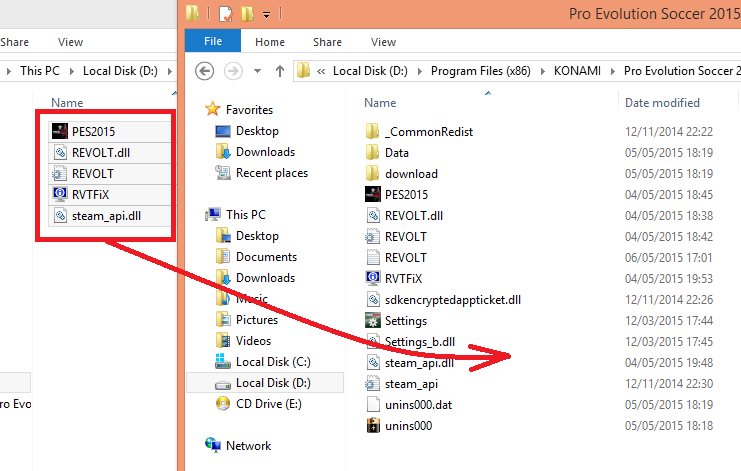Select the Data folder
This screenshot has width=741, height=471.
387,153
